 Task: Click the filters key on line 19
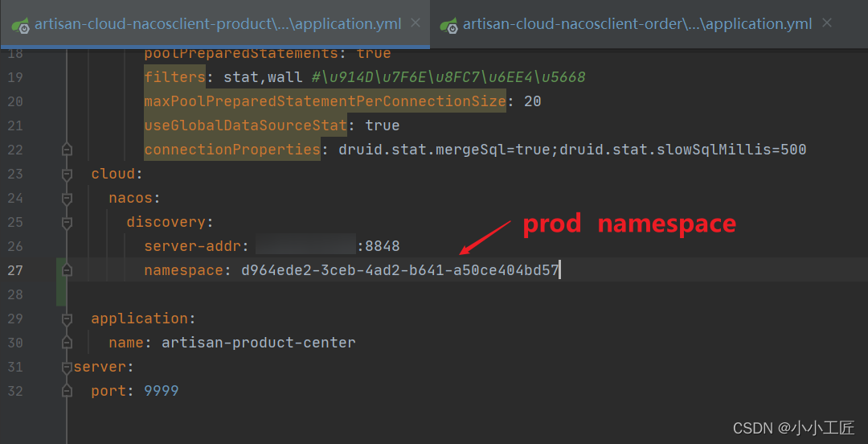(175, 77)
